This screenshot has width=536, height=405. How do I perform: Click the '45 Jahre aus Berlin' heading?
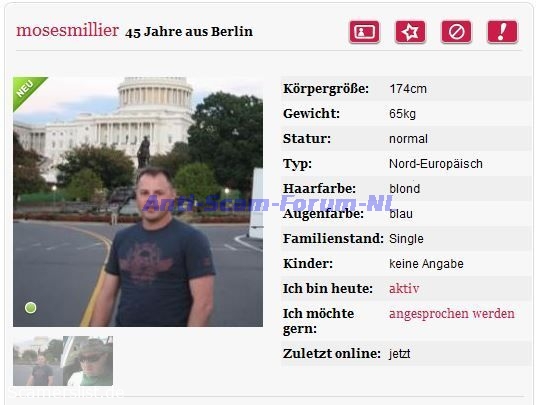pos(189,32)
